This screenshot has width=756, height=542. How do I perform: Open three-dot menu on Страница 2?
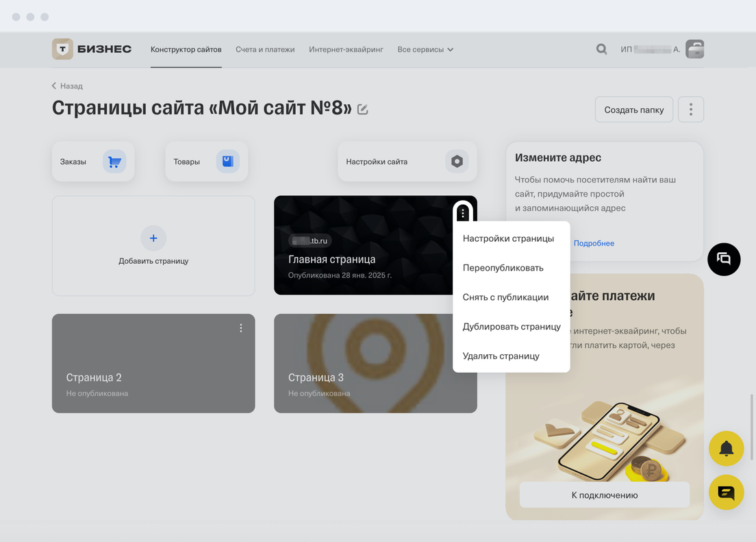point(241,328)
